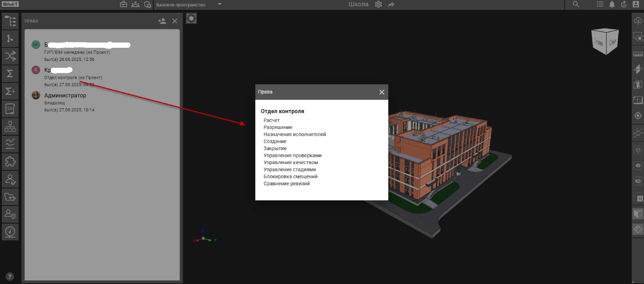644x284 pixels.
Task: Toggle the show elements eye icon
Action: point(638,165)
